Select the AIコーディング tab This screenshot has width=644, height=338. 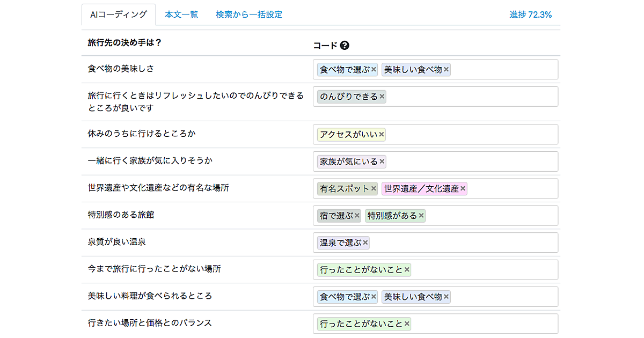tap(119, 14)
